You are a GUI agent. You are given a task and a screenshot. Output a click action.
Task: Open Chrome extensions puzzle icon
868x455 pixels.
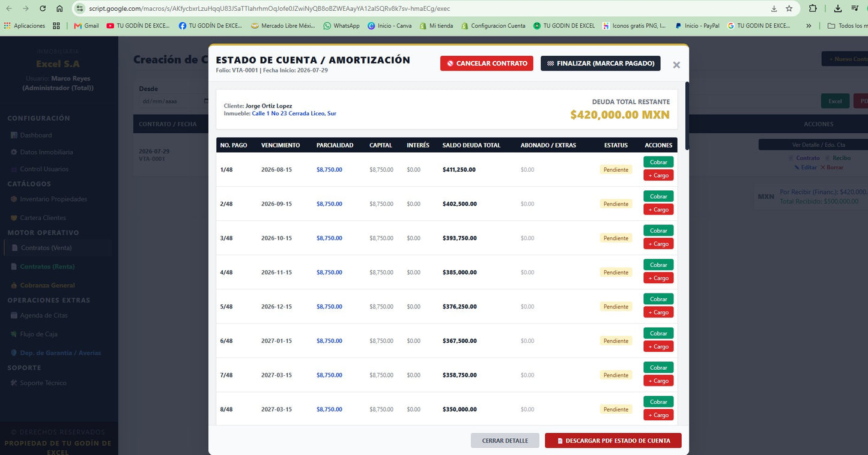[x=813, y=8]
